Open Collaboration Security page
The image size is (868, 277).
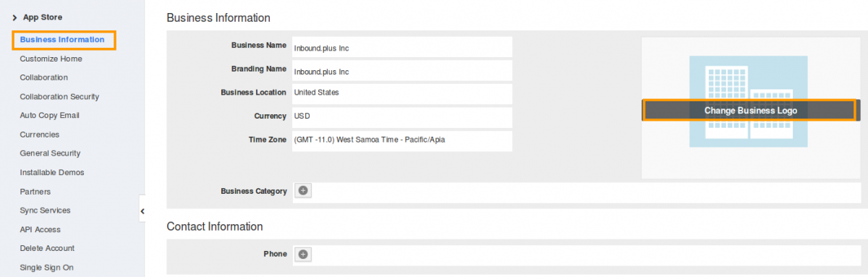tap(59, 96)
